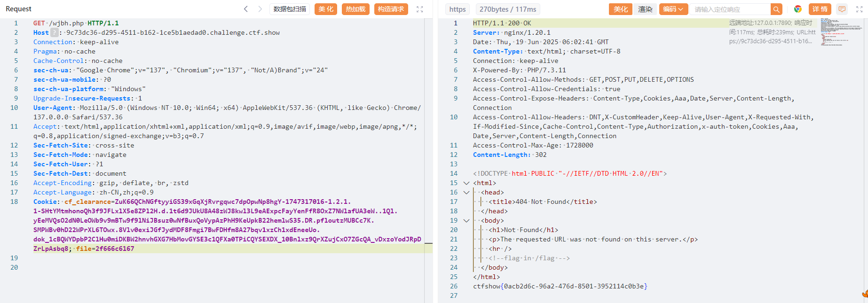Click the 构造请求 build request button

coord(391,9)
